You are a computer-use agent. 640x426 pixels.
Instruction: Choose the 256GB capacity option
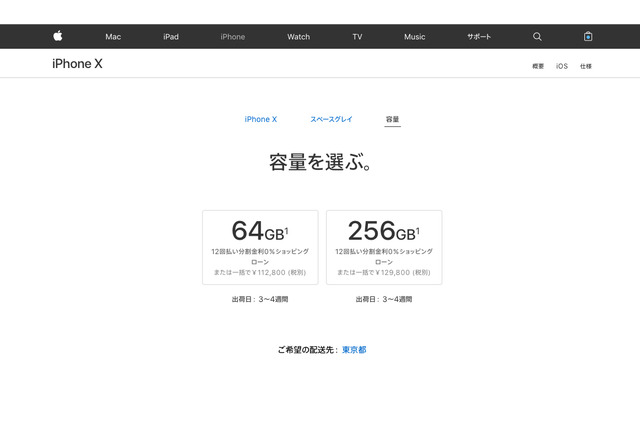[384, 247]
